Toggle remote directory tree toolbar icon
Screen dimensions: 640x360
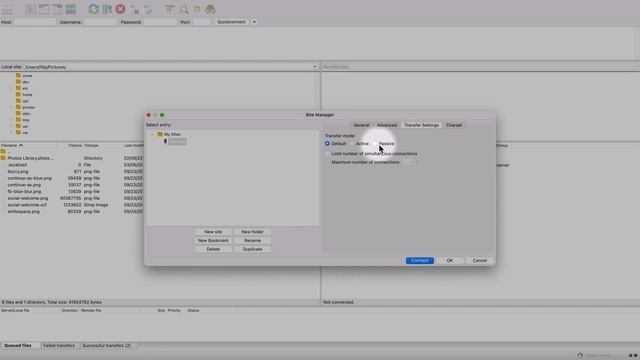point(57,9)
